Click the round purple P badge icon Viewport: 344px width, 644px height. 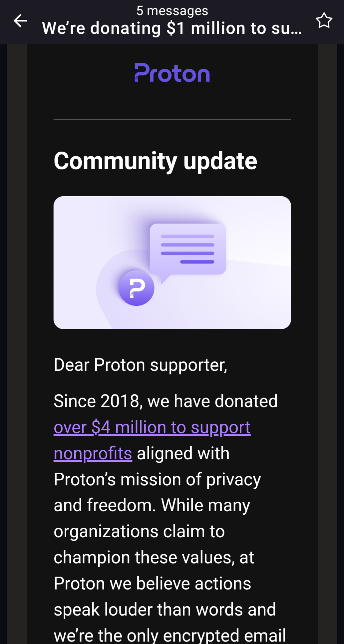coord(136,288)
